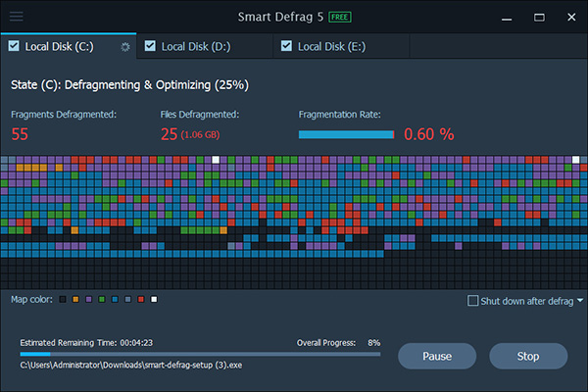Select the purple map color swatch

pos(89,299)
